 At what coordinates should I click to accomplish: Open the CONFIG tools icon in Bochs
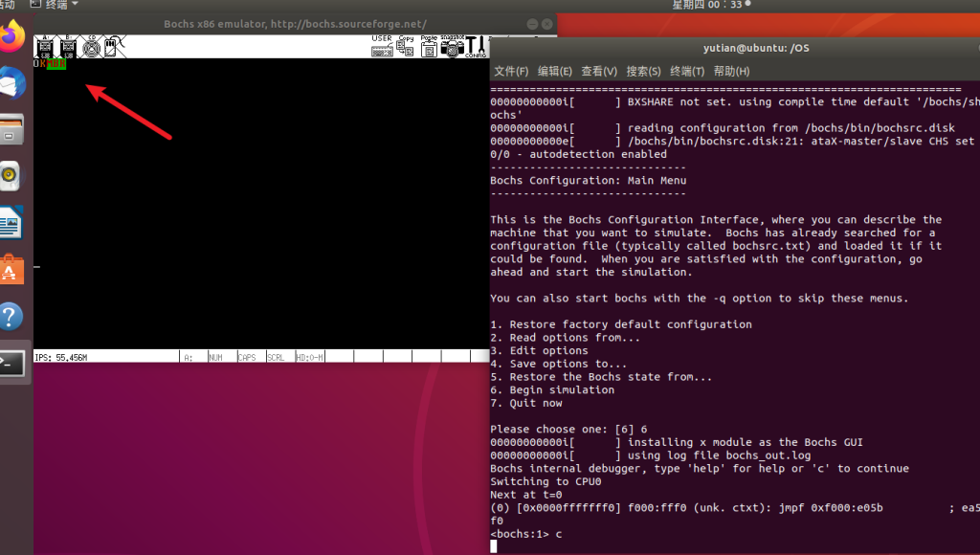tap(475, 45)
